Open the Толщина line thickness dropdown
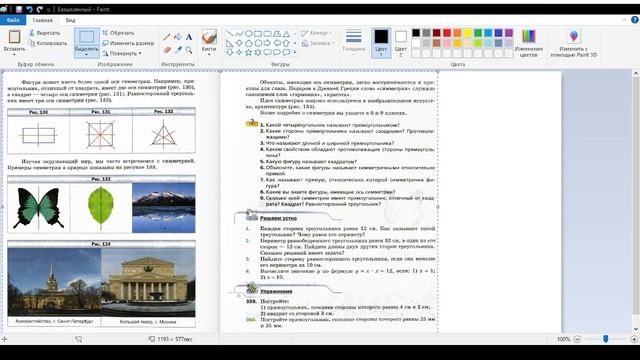The height and width of the screenshot is (360, 640). (353, 42)
